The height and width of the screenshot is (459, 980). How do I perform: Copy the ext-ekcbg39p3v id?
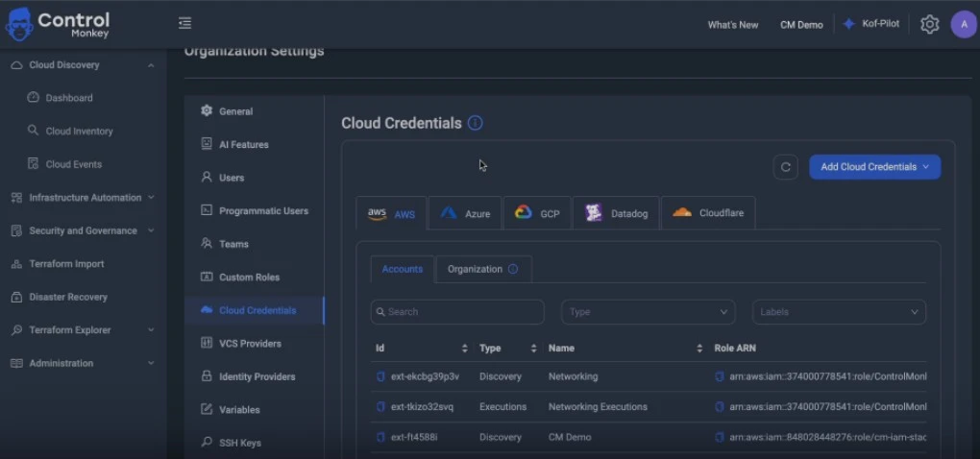[380, 376]
